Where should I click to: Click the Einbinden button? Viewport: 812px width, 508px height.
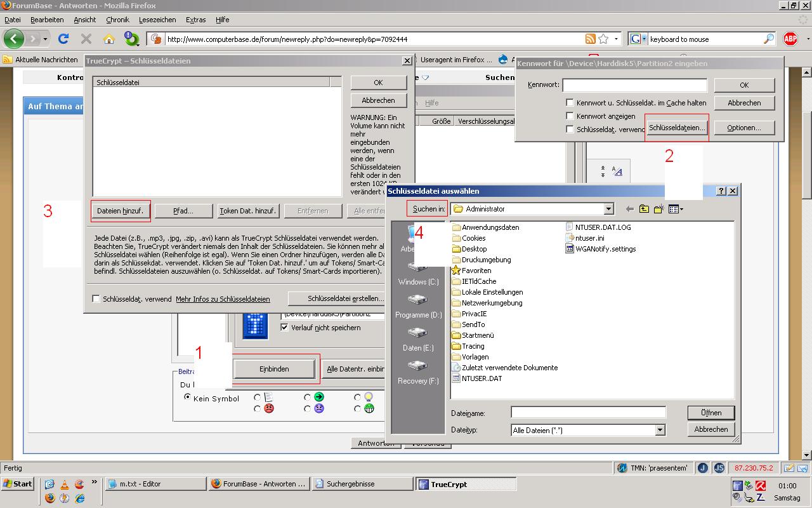[274, 369]
